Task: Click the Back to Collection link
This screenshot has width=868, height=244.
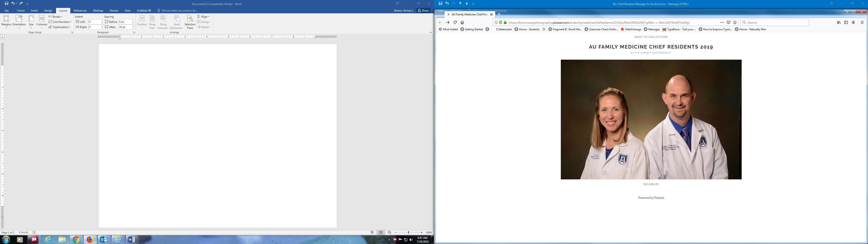Action: 651,37
